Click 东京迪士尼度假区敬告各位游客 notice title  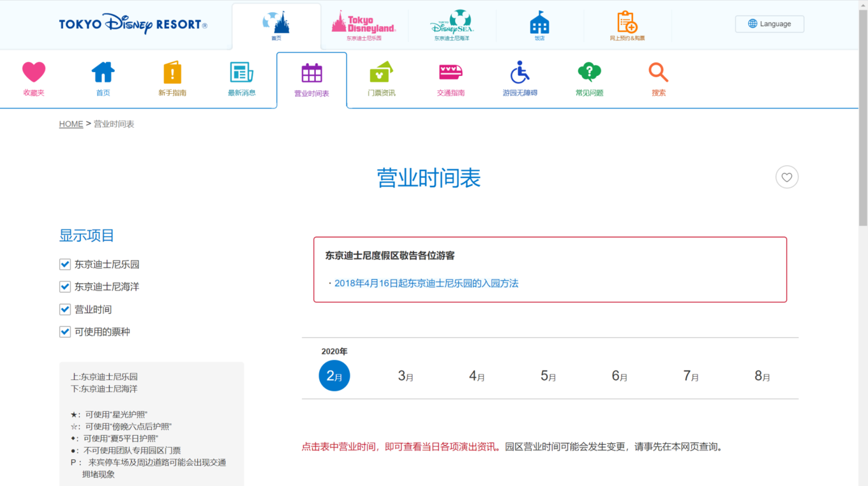(390, 255)
